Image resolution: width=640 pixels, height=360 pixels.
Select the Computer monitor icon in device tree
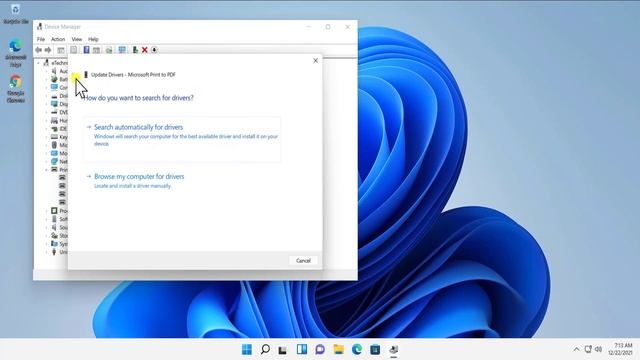tap(54, 87)
